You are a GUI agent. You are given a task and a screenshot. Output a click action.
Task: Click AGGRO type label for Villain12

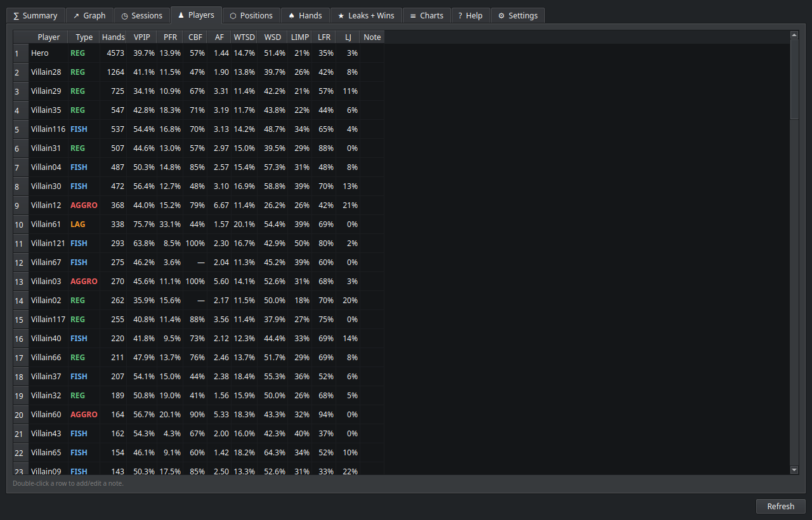pyautogui.click(x=84, y=205)
